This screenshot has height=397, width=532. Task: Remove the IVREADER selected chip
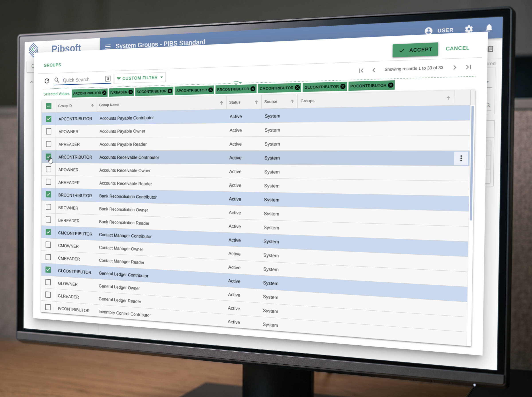pos(131,92)
